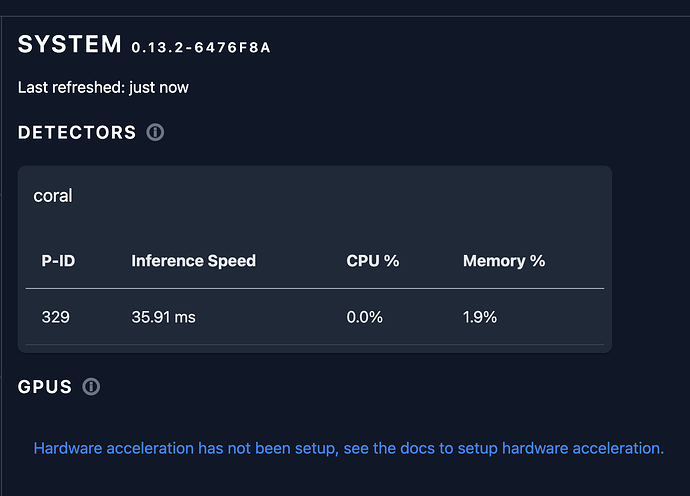Click the DETECTORS section heading

[x=77, y=132]
